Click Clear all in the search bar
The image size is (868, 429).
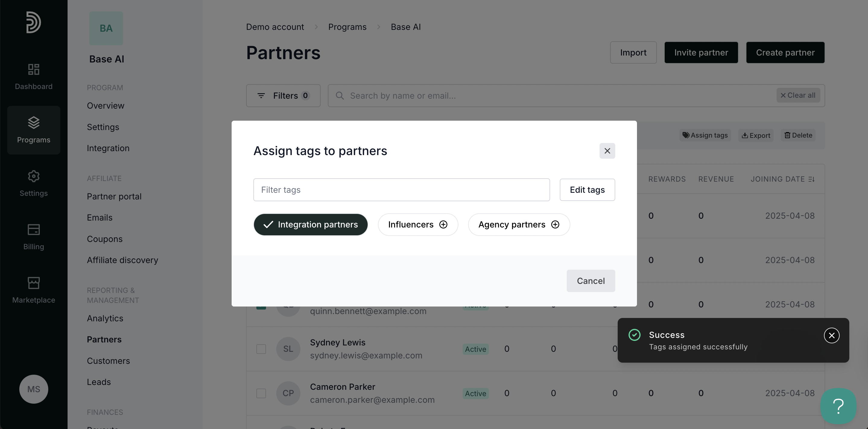click(x=798, y=95)
